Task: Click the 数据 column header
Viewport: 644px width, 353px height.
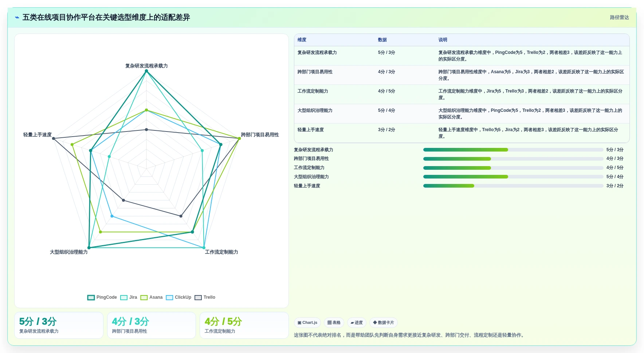Action: pyautogui.click(x=382, y=40)
